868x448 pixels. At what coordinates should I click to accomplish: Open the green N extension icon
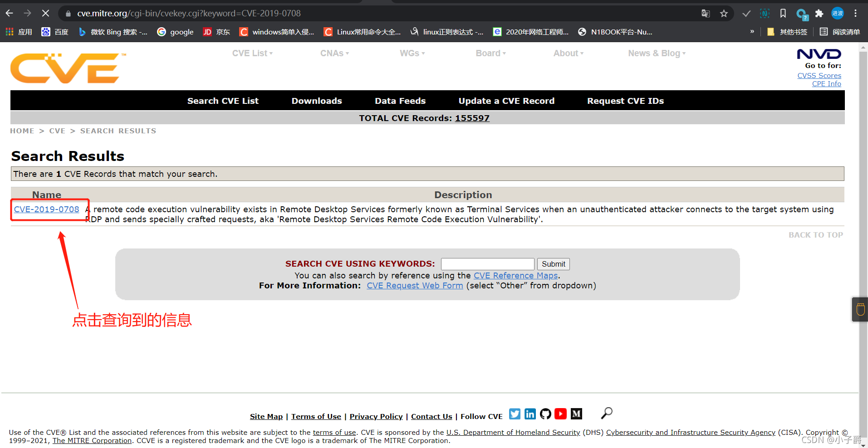pos(765,13)
